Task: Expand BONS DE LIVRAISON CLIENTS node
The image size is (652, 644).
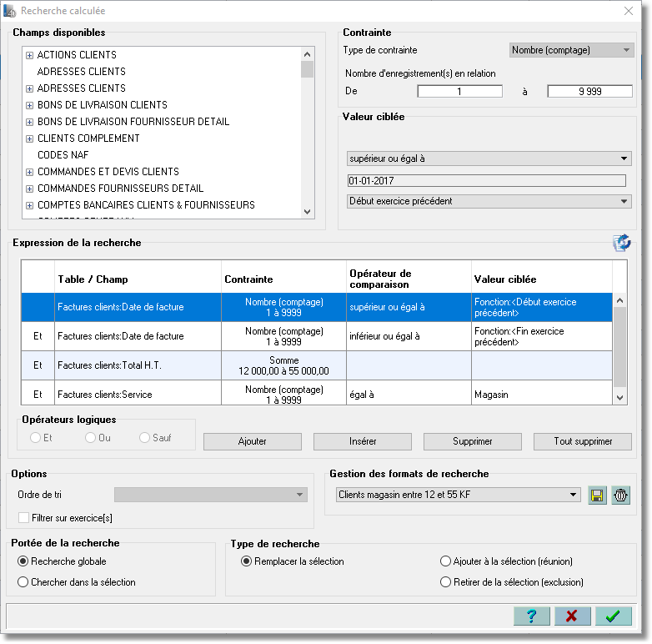Action: pos(29,105)
